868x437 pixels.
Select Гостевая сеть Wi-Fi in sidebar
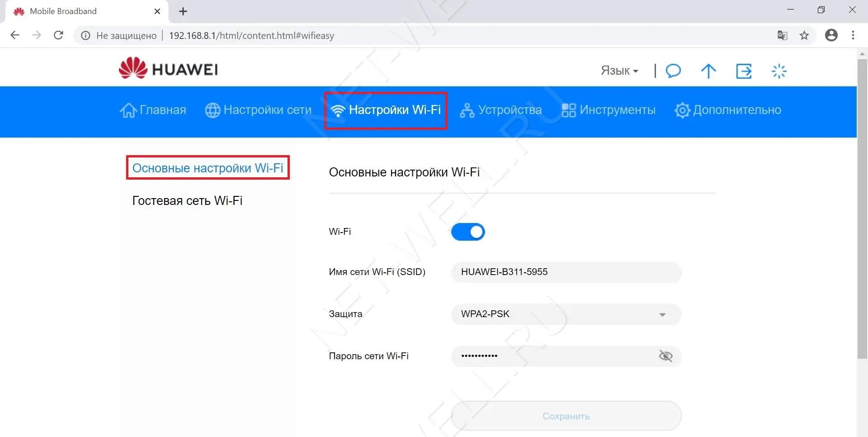[187, 201]
